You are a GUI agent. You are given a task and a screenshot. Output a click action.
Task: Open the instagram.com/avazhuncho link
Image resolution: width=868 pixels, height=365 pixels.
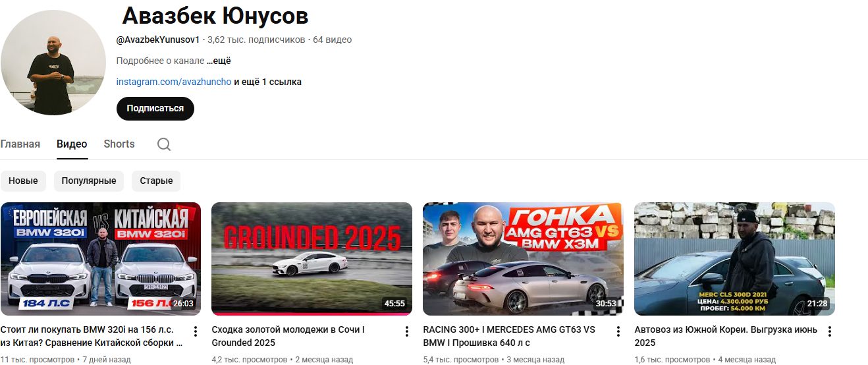point(174,82)
